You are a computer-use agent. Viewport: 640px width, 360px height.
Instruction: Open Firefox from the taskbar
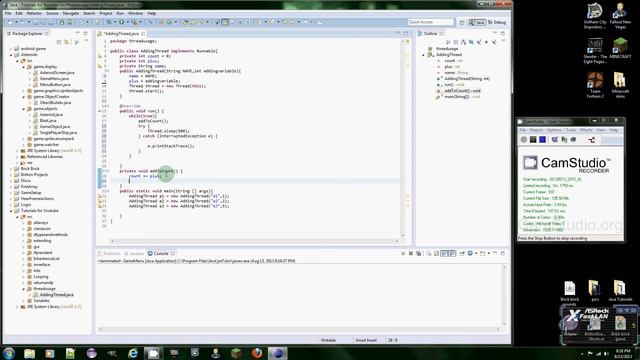(257, 353)
